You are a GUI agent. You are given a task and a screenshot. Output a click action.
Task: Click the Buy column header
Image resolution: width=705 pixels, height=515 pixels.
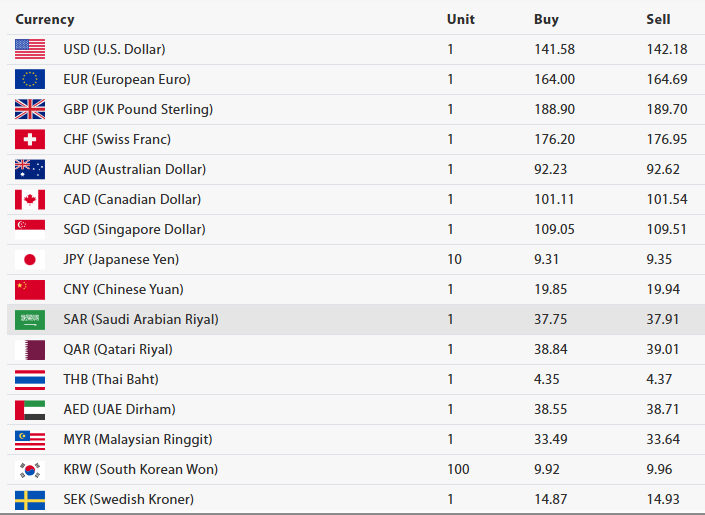point(546,19)
